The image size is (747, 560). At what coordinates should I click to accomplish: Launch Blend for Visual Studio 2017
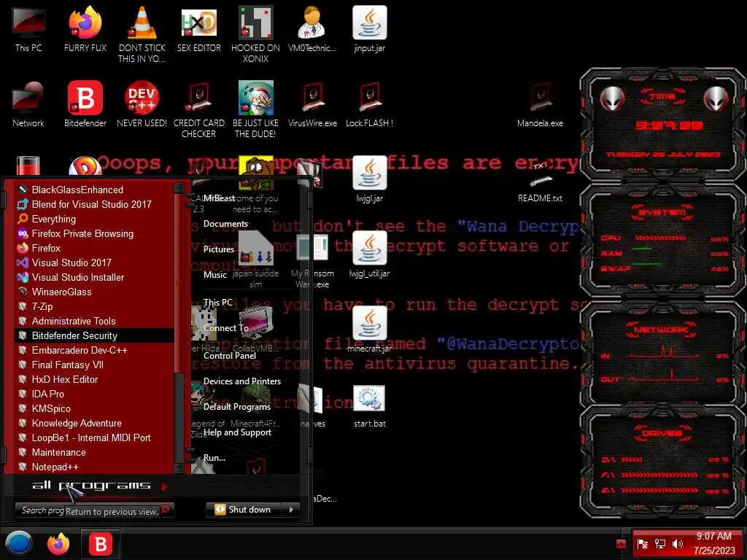94,204
